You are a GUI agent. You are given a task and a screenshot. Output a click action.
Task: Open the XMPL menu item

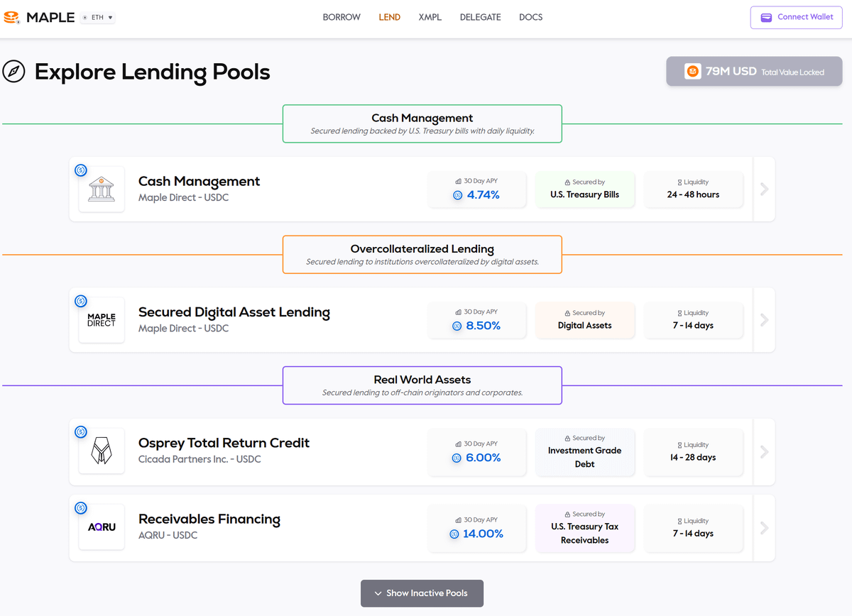[x=430, y=17]
